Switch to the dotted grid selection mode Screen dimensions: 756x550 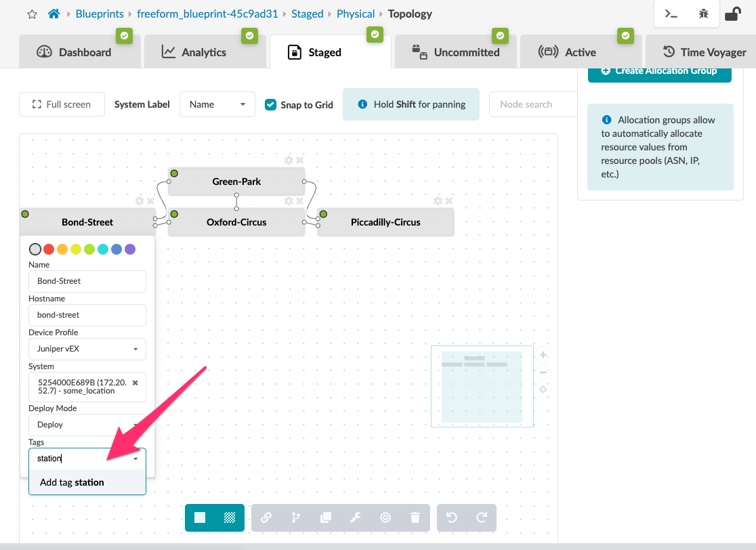(x=230, y=517)
